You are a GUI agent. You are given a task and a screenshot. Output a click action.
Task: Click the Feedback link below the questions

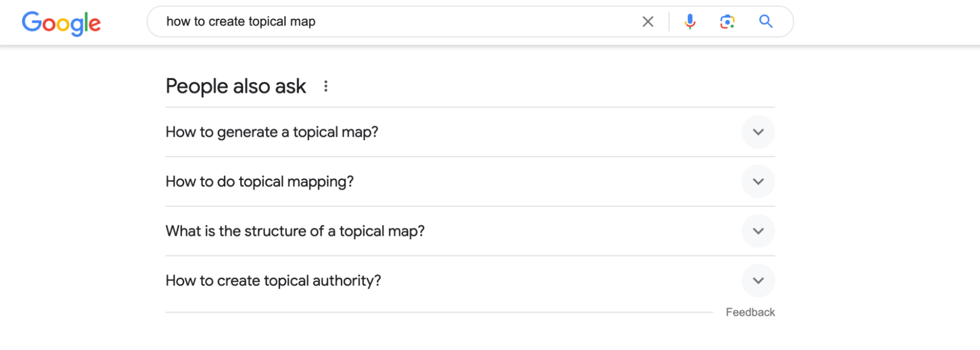(x=750, y=312)
